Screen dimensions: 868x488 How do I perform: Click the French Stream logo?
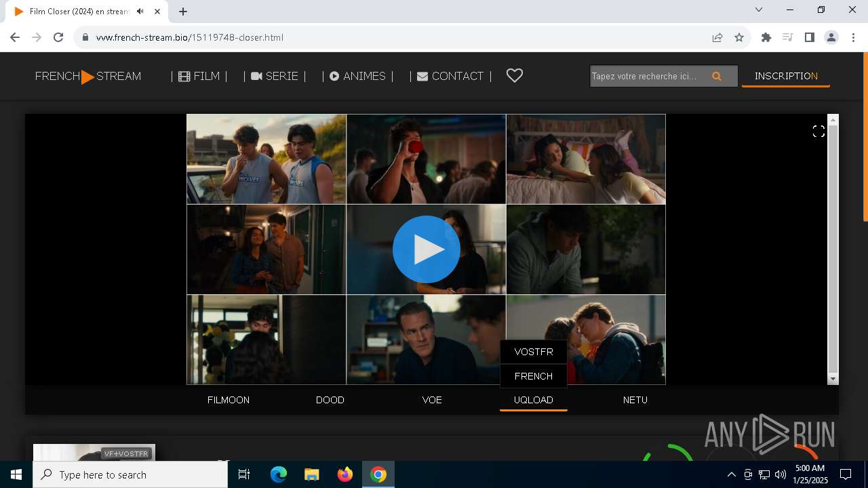88,77
